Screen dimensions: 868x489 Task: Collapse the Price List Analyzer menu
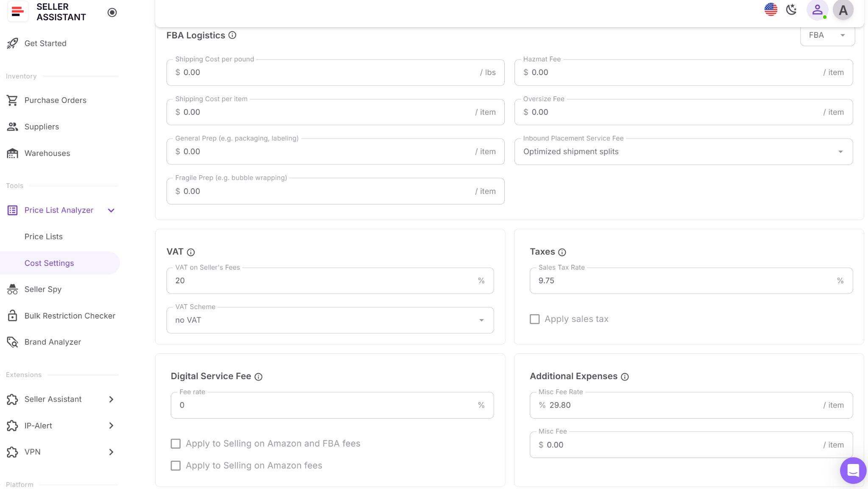click(111, 210)
